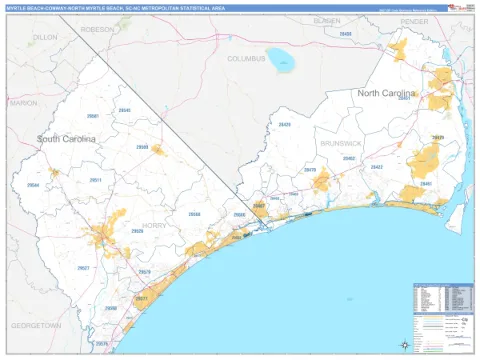Click ZIP code 28456 label near Bladen
The height and width of the screenshot is (360, 480).
[345, 34]
